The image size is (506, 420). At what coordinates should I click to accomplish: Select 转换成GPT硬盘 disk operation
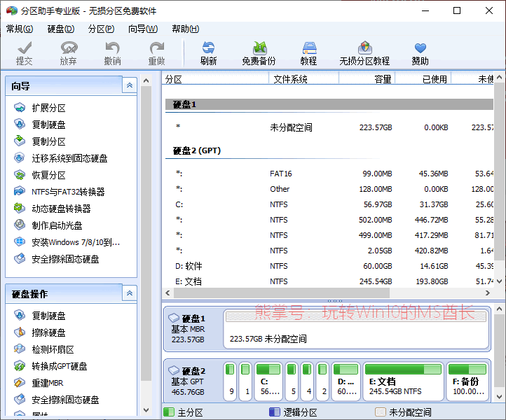[x=60, y=366]
